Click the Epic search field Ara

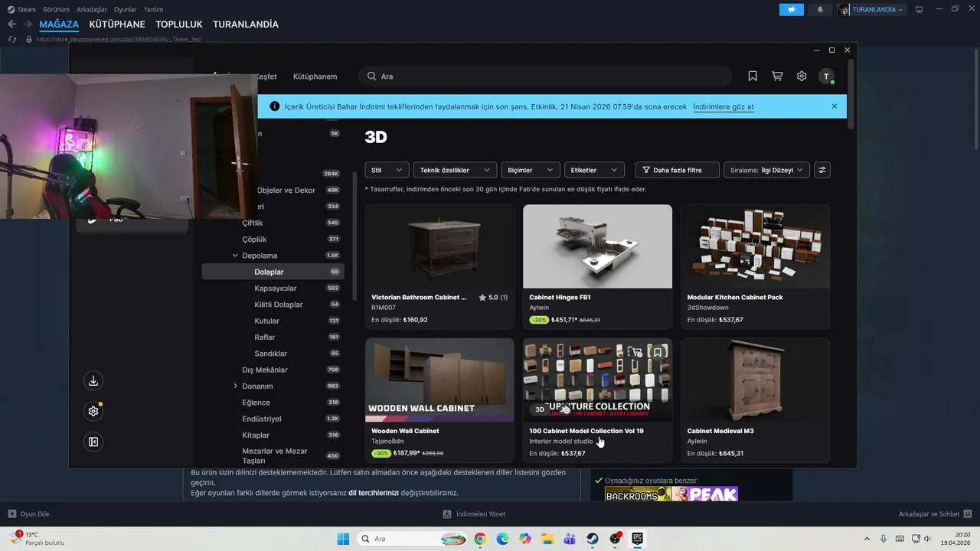pyautogui.click(x=545, y=77)
